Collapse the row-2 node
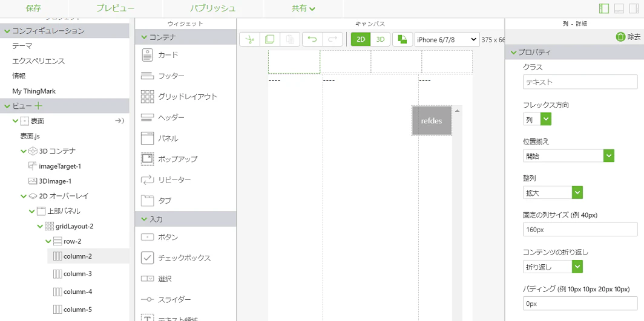 click(48, 241)
